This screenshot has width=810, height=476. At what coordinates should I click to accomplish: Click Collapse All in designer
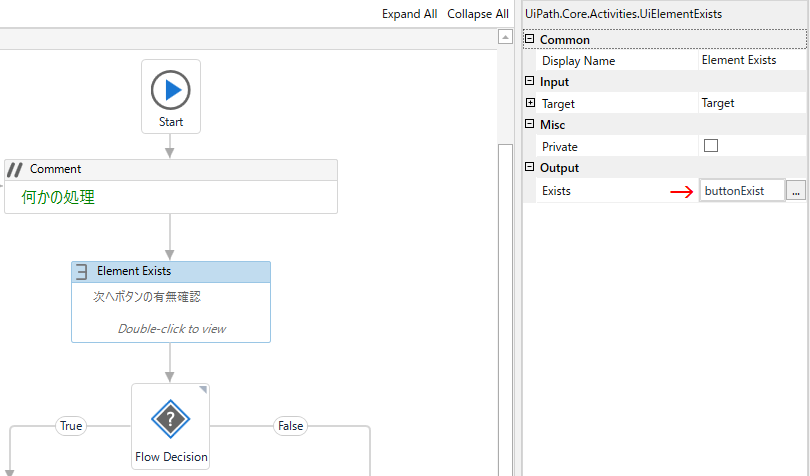478,14
